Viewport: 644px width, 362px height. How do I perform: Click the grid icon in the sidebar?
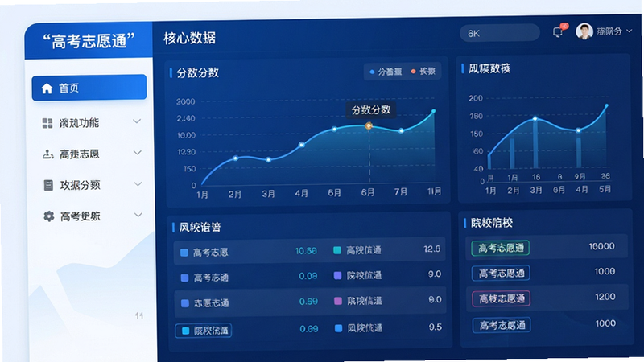coord(47,123)
